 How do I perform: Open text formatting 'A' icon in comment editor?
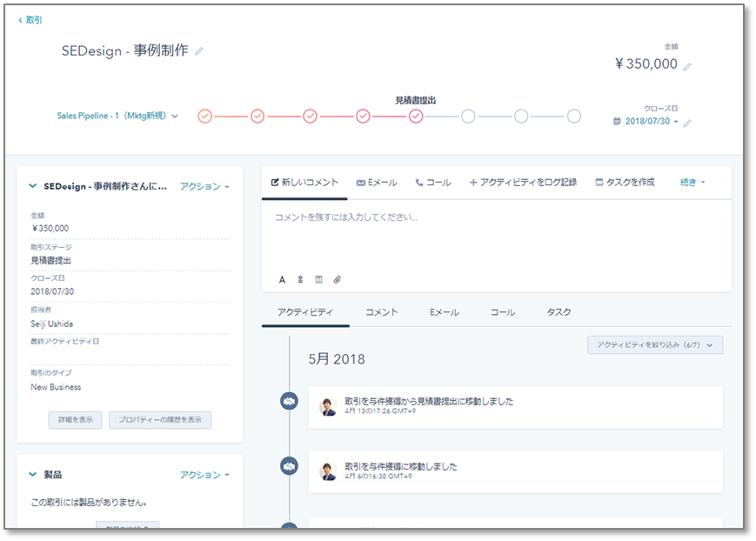coord(282,279)
